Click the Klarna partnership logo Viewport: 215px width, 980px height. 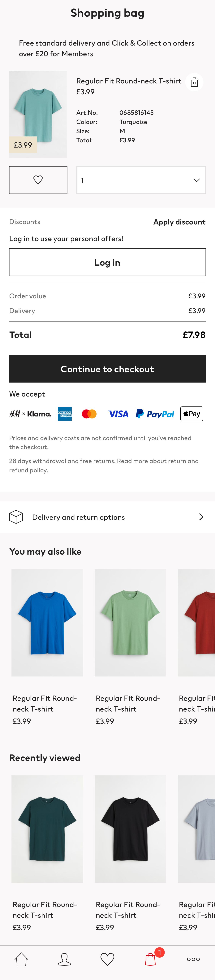click(30, 414)
